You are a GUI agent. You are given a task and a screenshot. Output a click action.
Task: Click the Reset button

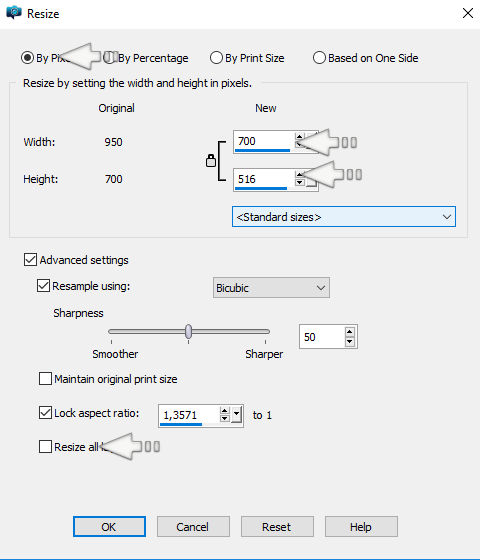pyautogui.click(x=277, y=526)
